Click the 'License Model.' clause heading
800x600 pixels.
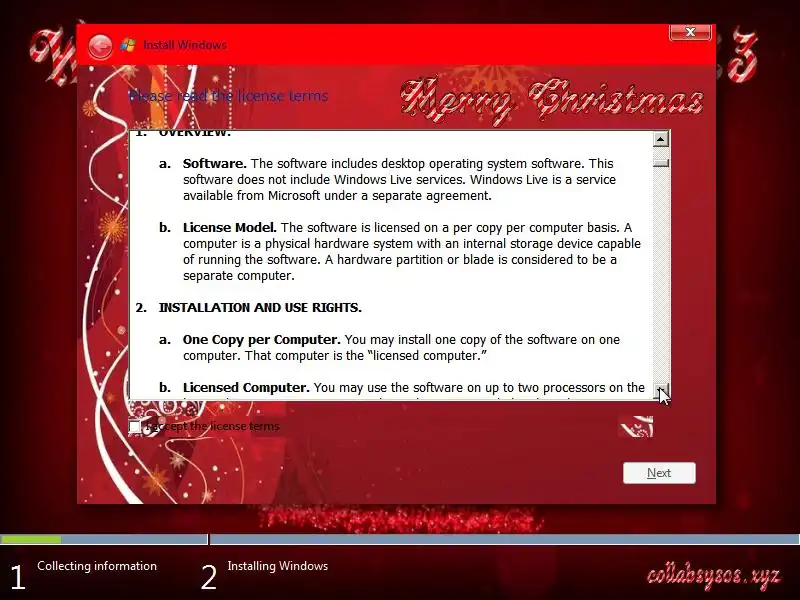tap(230, 228)
